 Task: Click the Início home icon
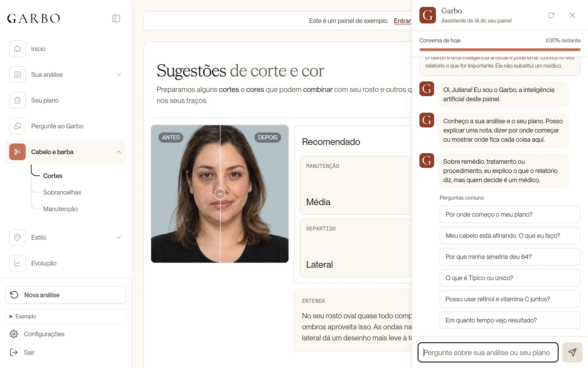17,49
